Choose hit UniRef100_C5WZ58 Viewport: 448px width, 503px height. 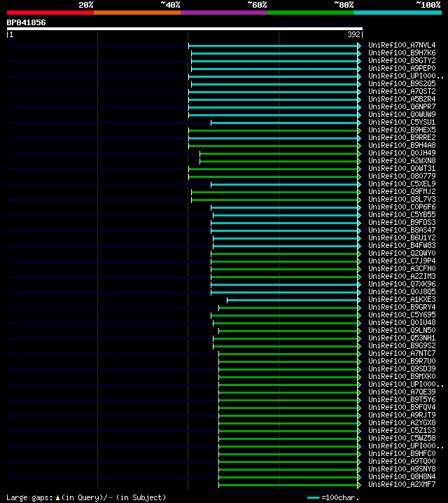click(402, 438)
